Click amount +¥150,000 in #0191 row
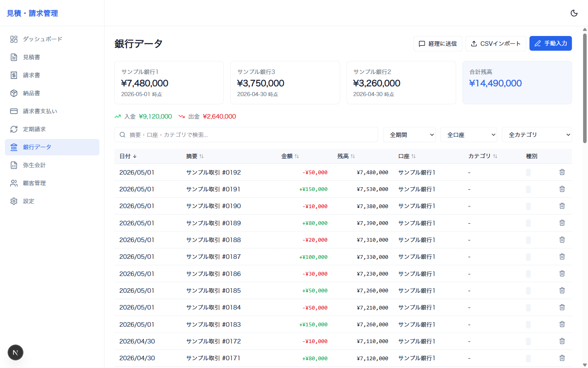The height and width of the screenshot is (368, 588). click(313, 189)
